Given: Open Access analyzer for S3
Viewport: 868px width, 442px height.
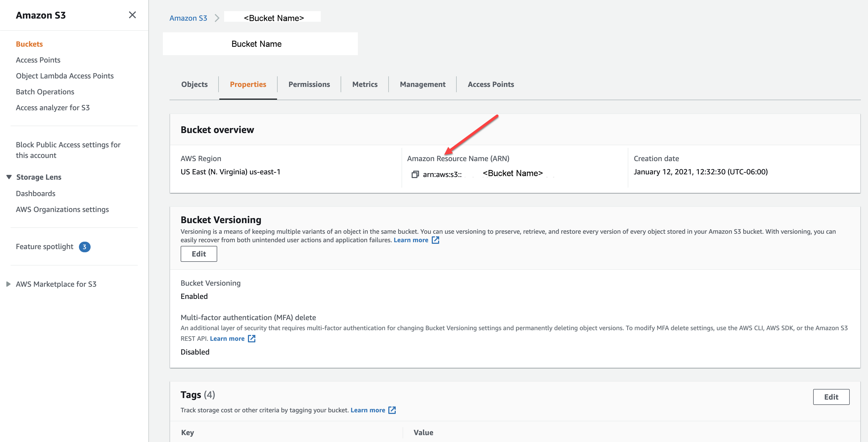Looking at the screenshot, I should point(52,108).
